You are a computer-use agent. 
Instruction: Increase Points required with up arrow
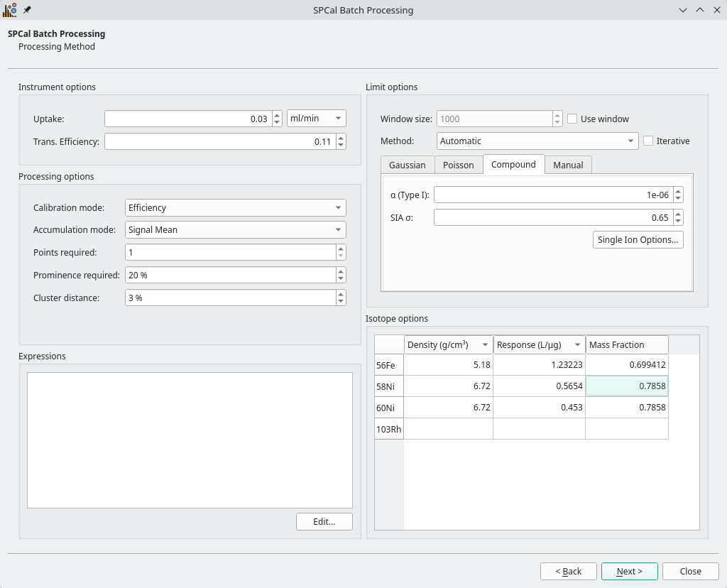[341, 249]
